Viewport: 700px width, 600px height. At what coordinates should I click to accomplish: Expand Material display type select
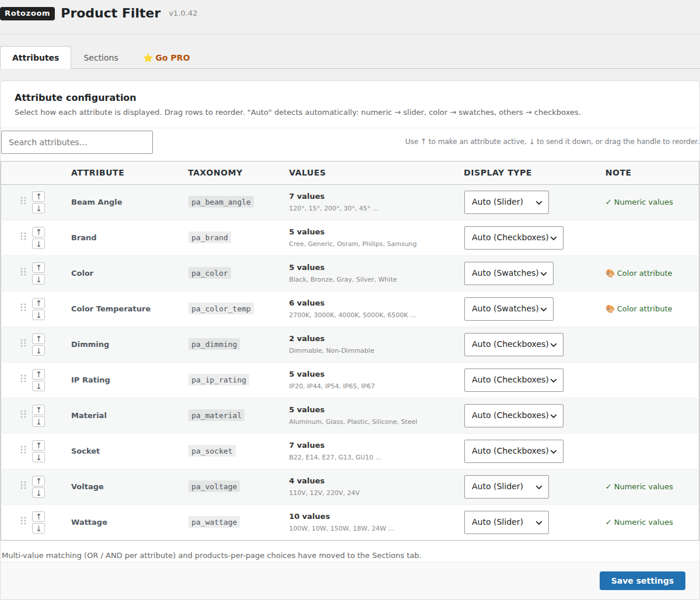(x=514, y=416)
